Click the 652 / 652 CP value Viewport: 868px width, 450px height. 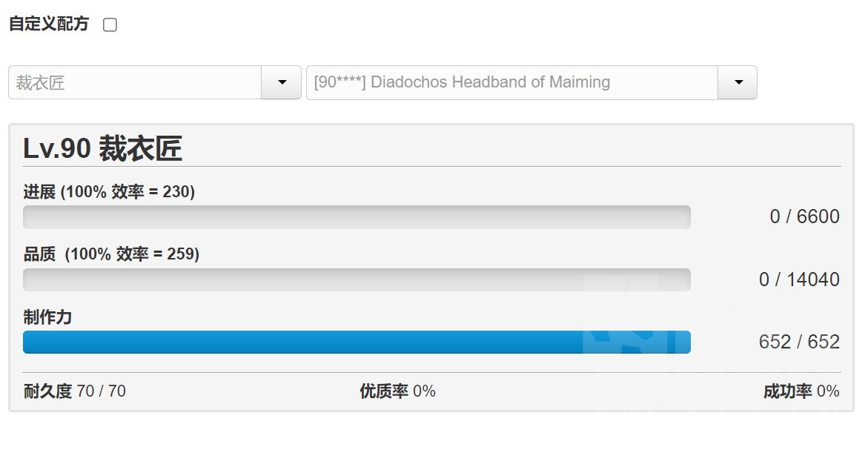(799, 342)
